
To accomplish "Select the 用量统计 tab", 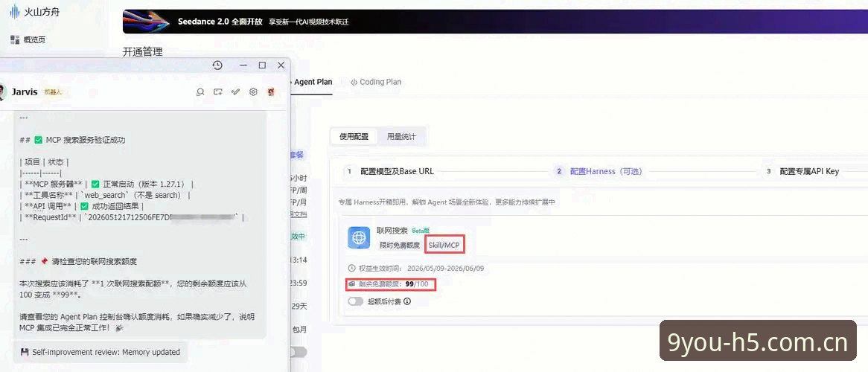I will pyautogui.click(x=401, y=137).
